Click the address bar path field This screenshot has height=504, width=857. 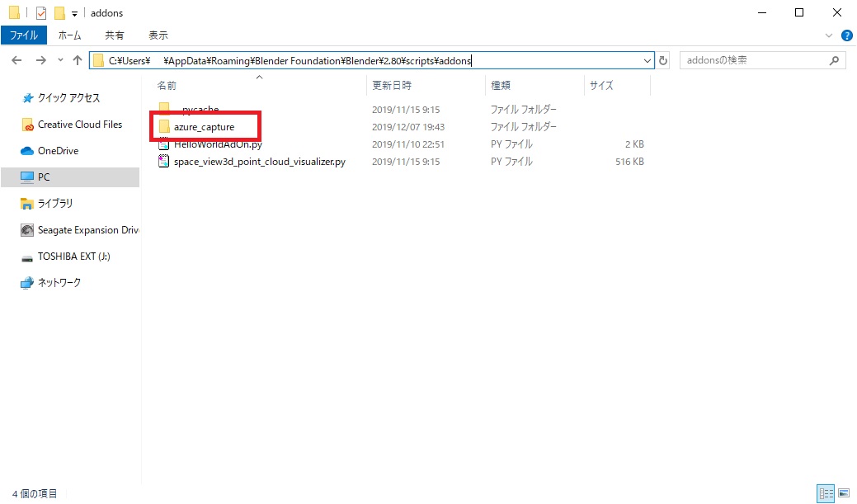372,60
